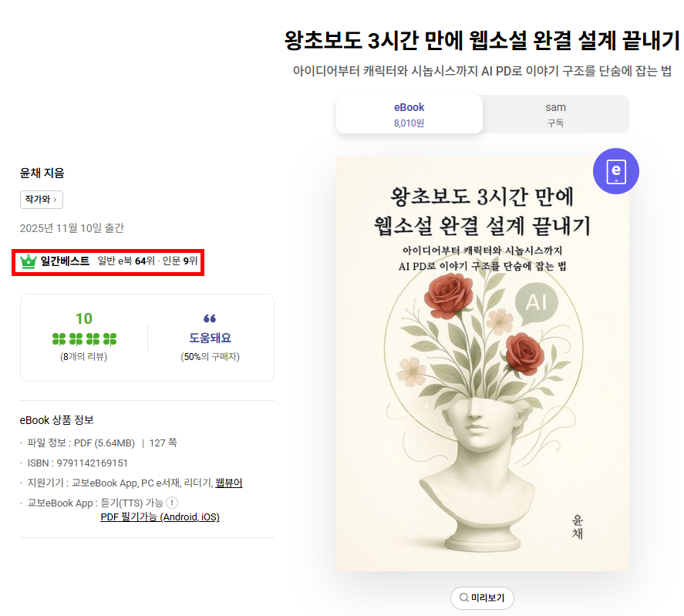Open PDF 필기가능 (Android, iOS) link
The width and height of the screenshot is (684, 616).
tap(160, 517)
